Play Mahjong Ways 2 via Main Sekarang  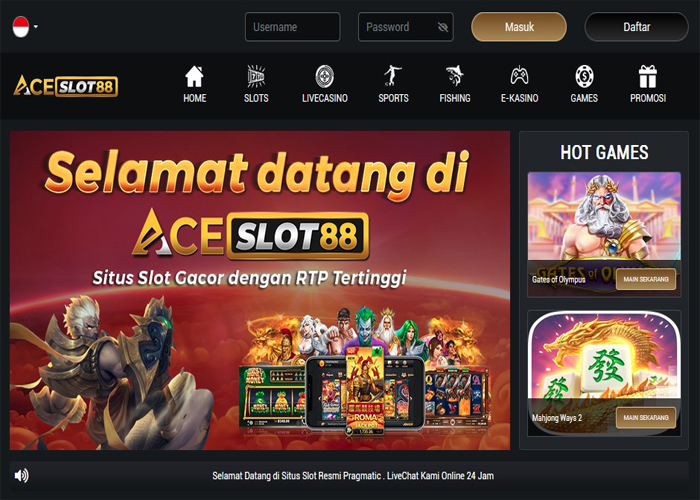[646, 418]
